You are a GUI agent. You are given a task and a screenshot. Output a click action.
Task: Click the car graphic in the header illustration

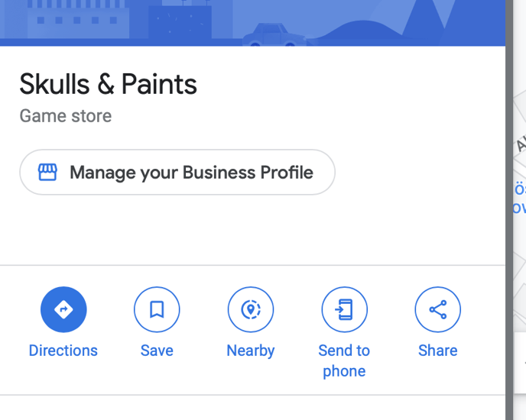point(274,35)
